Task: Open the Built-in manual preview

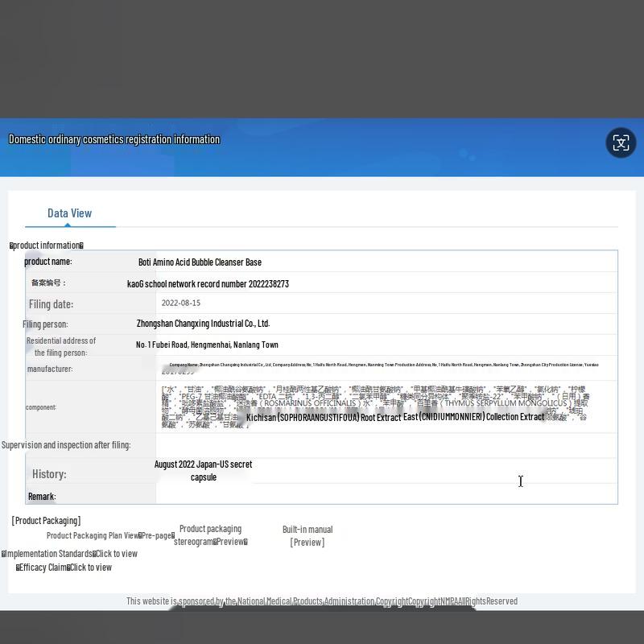Action: (x=307, y=542)
